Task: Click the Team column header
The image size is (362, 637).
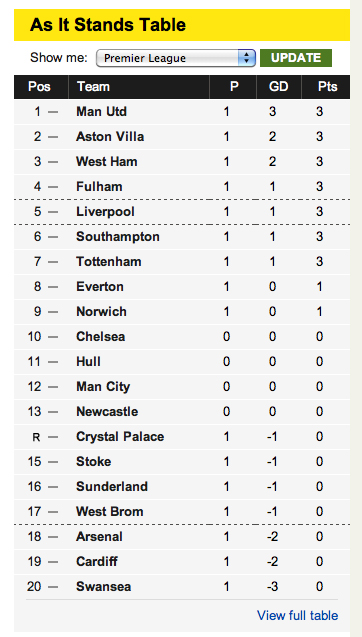Action: tap(93, 87)
